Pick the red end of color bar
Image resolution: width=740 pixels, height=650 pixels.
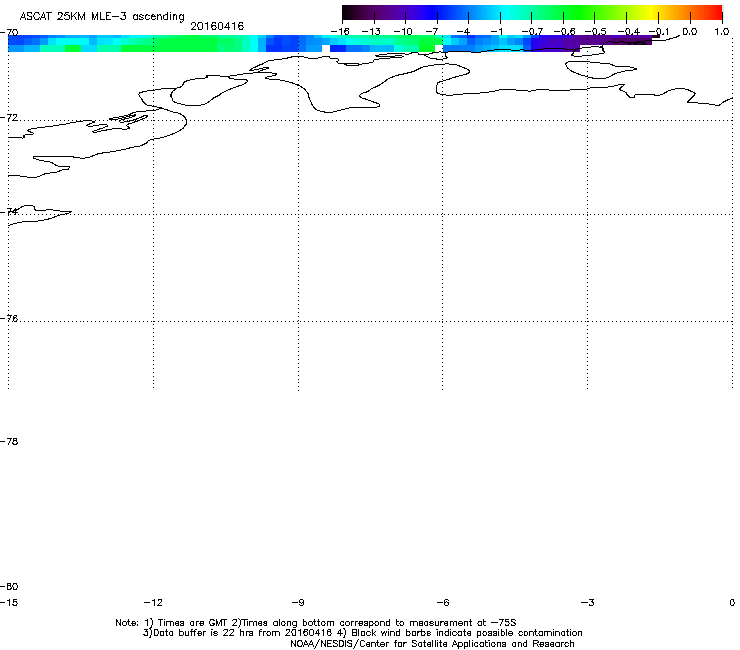[x=715, y=12]
